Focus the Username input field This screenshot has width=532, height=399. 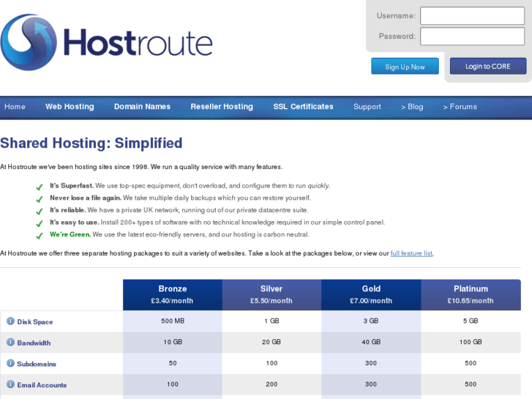pos(472,15)
